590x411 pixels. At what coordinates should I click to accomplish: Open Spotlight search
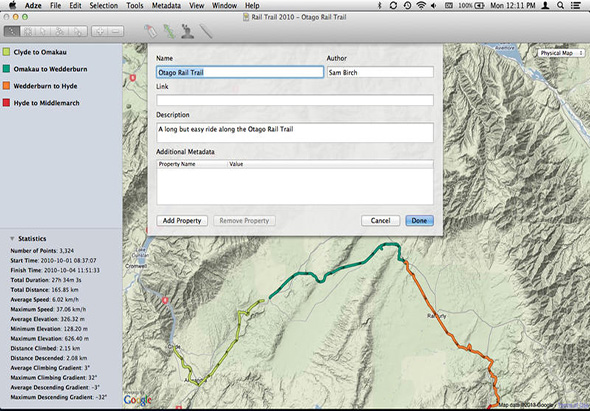[x=560, y=5]
